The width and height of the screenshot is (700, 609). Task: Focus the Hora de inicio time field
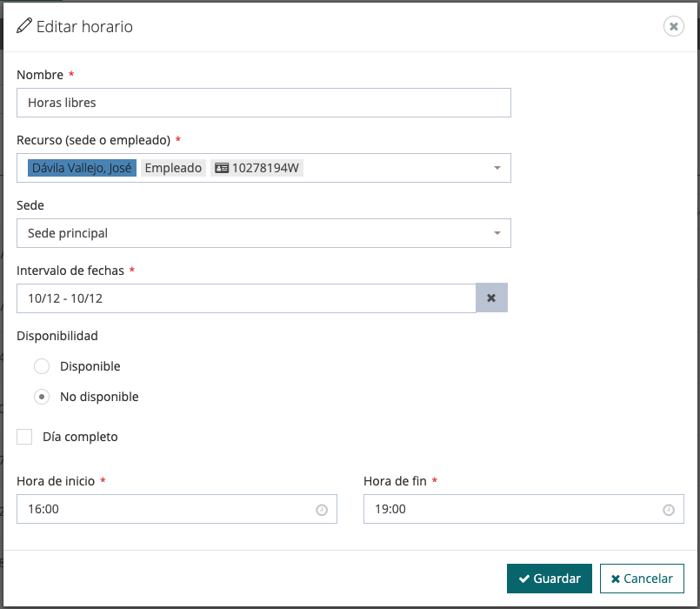[165, 510]
